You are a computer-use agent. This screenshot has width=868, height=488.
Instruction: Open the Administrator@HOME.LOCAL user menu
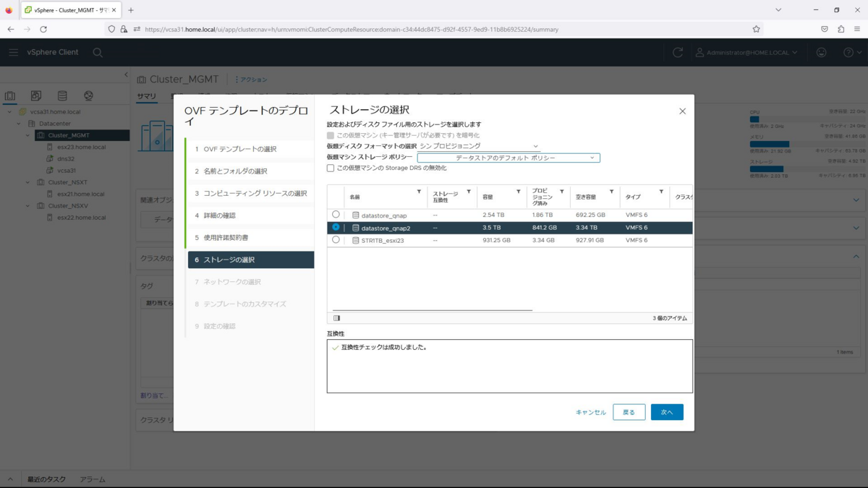(x=746, y=52)
